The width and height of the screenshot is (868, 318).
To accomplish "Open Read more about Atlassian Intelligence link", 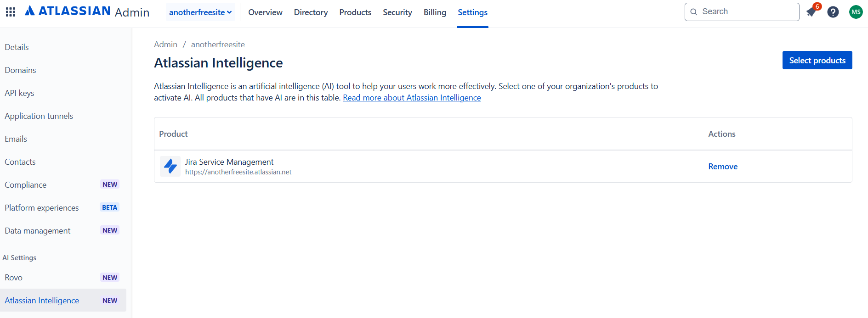I will [412, 98].
